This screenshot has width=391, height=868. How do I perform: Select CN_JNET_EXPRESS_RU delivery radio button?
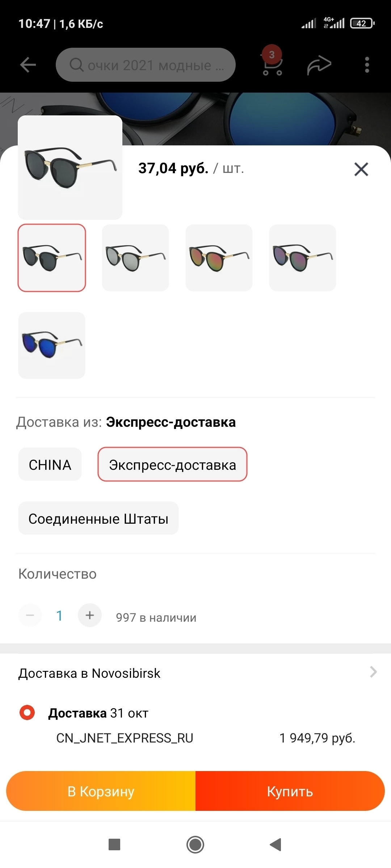[x=27, y=712]
